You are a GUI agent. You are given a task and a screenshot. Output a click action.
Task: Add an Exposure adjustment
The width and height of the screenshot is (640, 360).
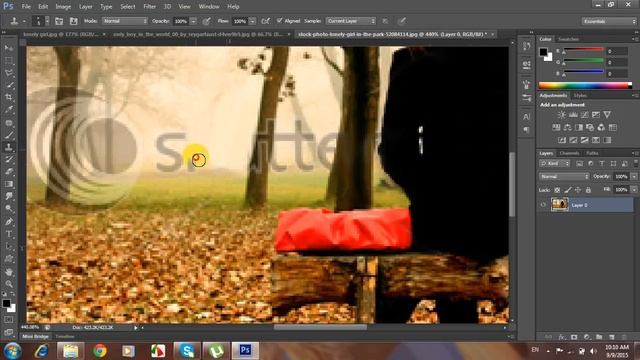(596, 115)
